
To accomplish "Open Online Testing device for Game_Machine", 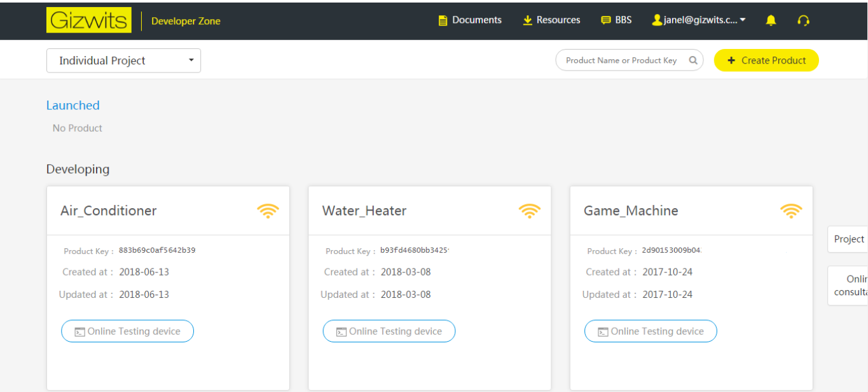I will coord(651,331).
